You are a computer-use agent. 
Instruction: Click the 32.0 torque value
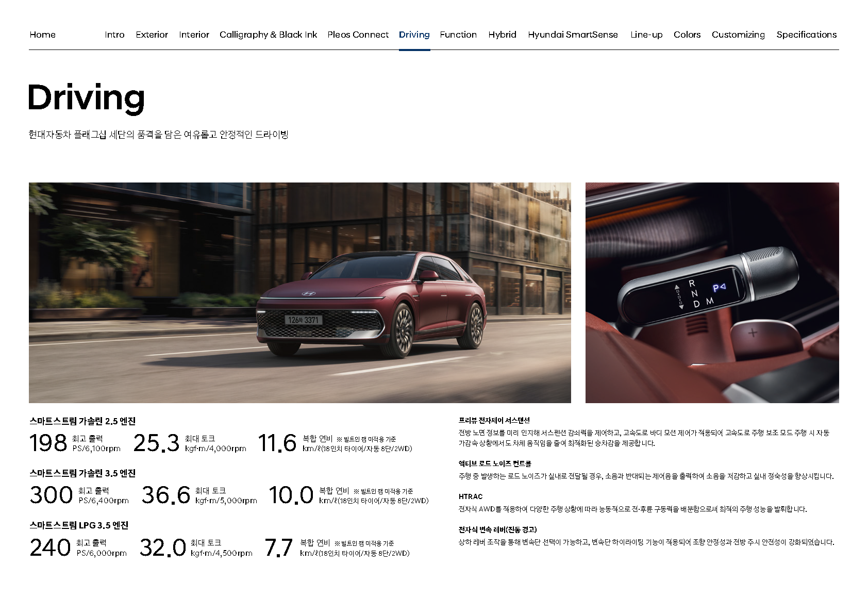pyautogui.click(x=163, y=547)
